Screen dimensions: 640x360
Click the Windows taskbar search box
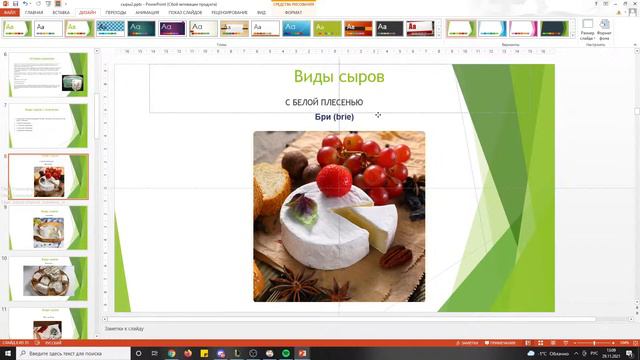click(x=73, y=353)
